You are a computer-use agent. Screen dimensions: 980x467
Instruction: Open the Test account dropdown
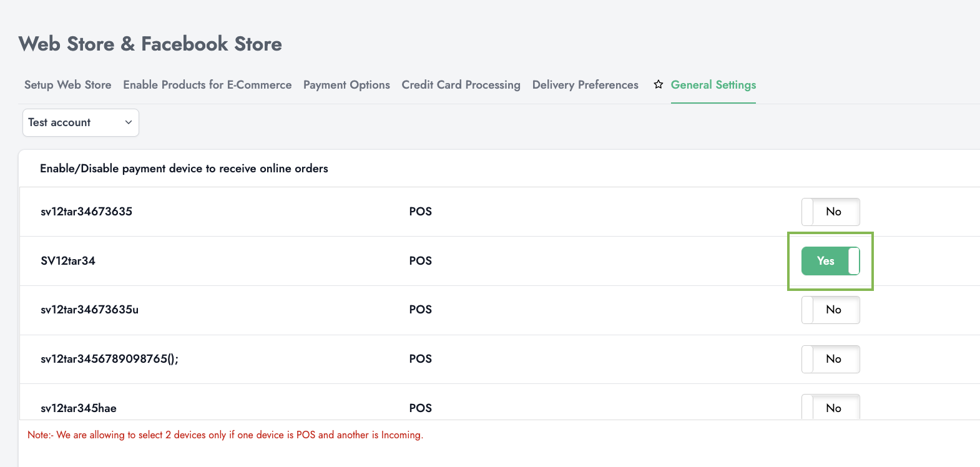coord(81,122)
